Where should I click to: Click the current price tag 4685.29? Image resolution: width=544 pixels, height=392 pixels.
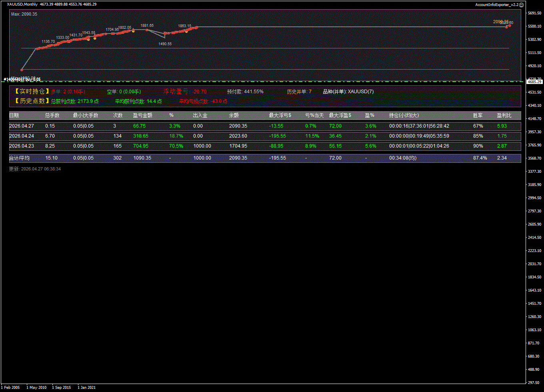tap(534, 82)
